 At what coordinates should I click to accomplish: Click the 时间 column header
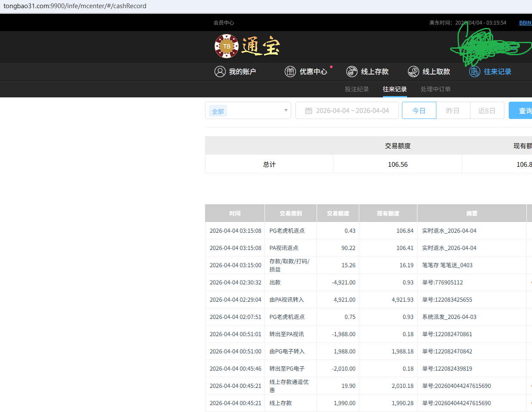235,213
